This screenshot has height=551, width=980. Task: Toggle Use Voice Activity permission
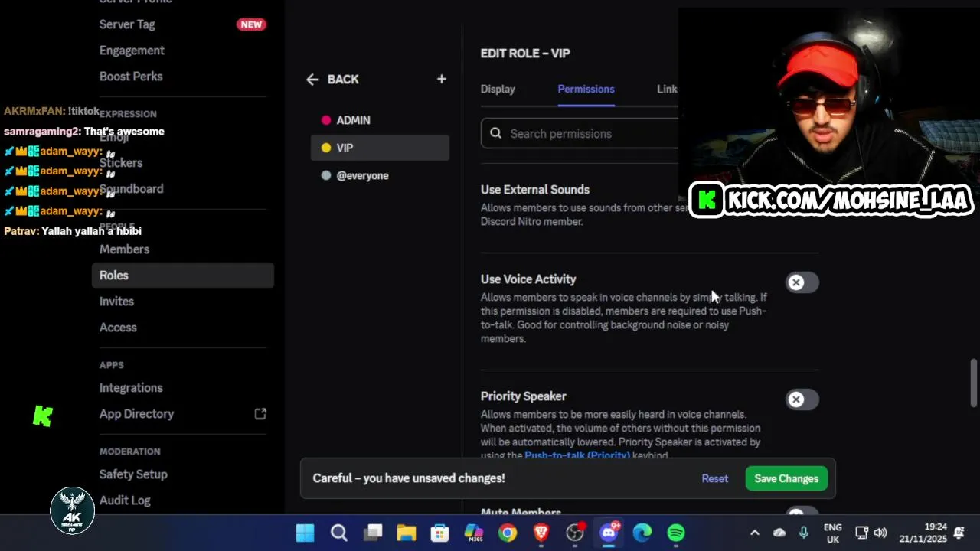tap(802, 282)
